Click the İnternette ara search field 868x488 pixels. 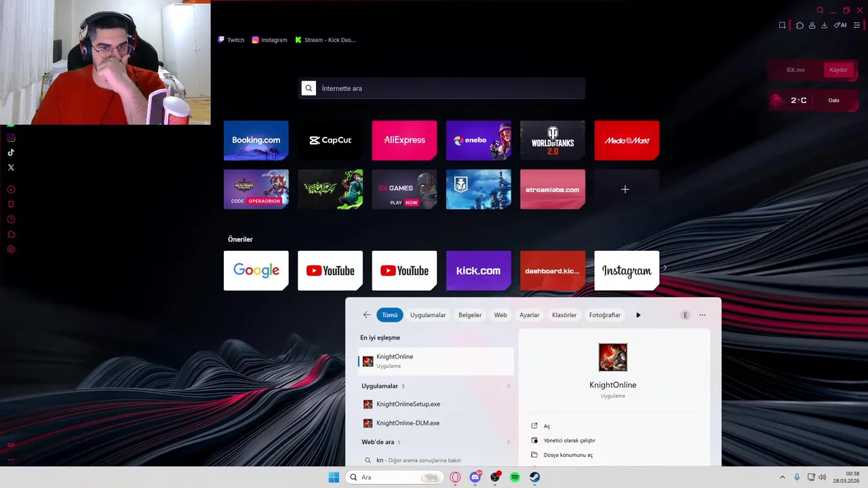click(442, 88)
